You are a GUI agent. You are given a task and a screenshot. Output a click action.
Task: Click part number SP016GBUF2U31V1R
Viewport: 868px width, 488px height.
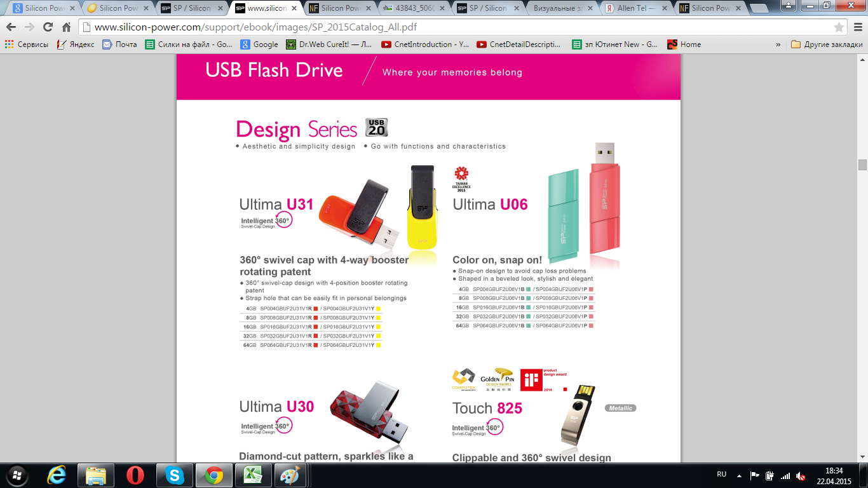285,327
